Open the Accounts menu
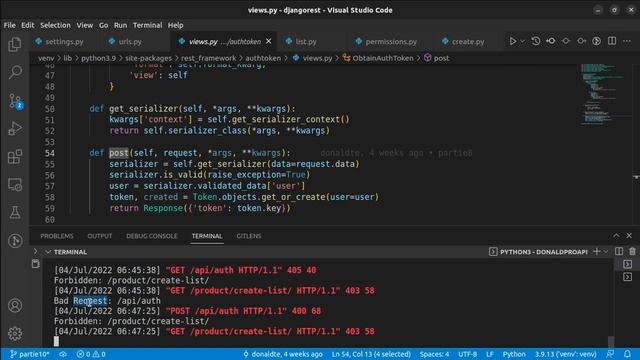The height and width of the screenshot is (360, 640). (x=15, y=305)
